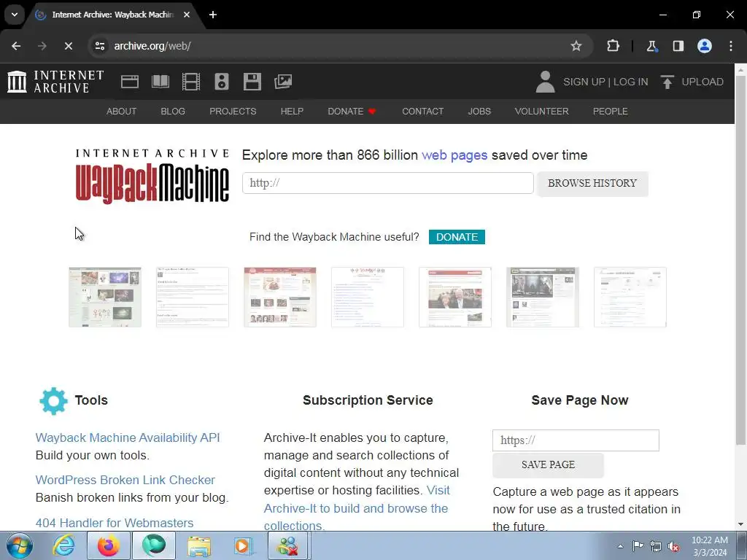Open the Texts (book) icon
This screenshot has width=747, height=560.
click(160, 82)
